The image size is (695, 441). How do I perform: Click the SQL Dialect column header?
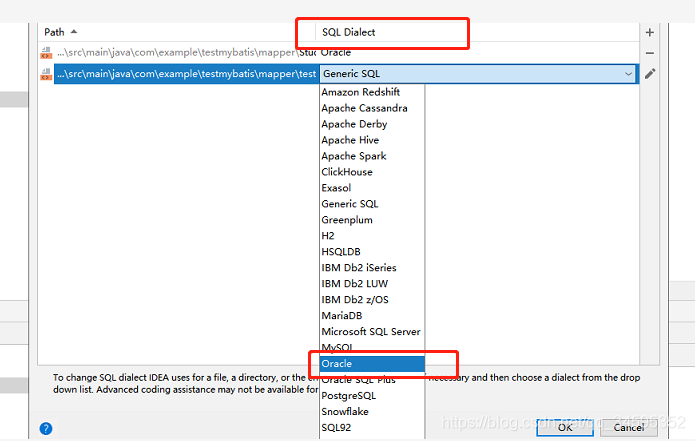[348, 32]
